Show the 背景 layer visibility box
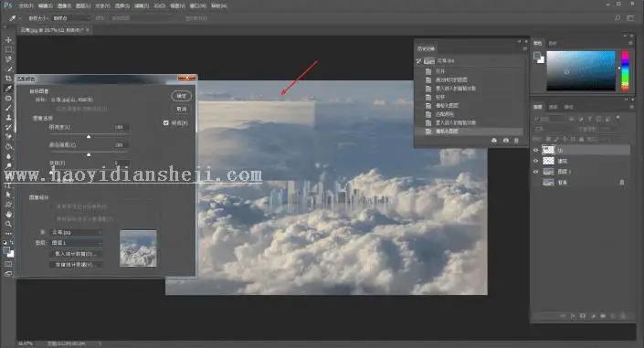The width and height of the screenshot is (644, 348). [x=535, y=182]
